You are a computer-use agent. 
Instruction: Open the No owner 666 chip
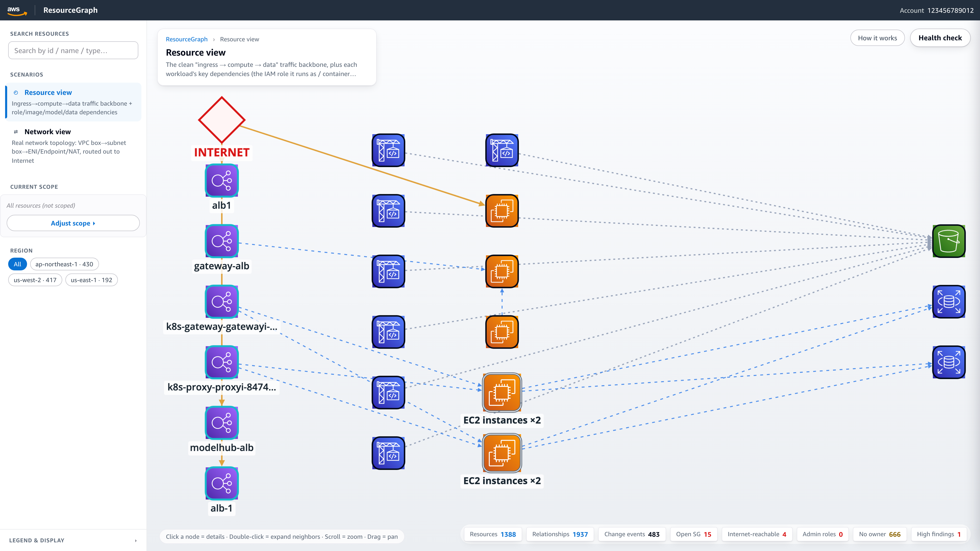coord(879,534)
